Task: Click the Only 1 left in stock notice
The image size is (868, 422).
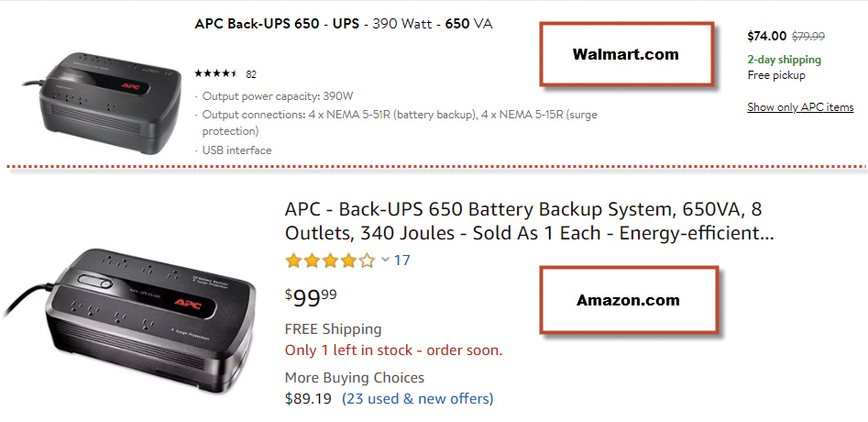Action: [x=393, y=350]
